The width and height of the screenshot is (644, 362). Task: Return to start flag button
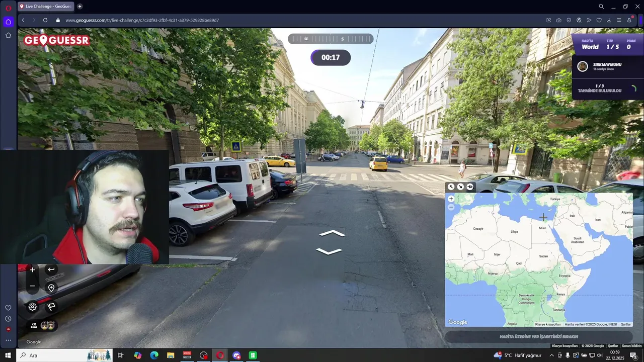(51, 307)
